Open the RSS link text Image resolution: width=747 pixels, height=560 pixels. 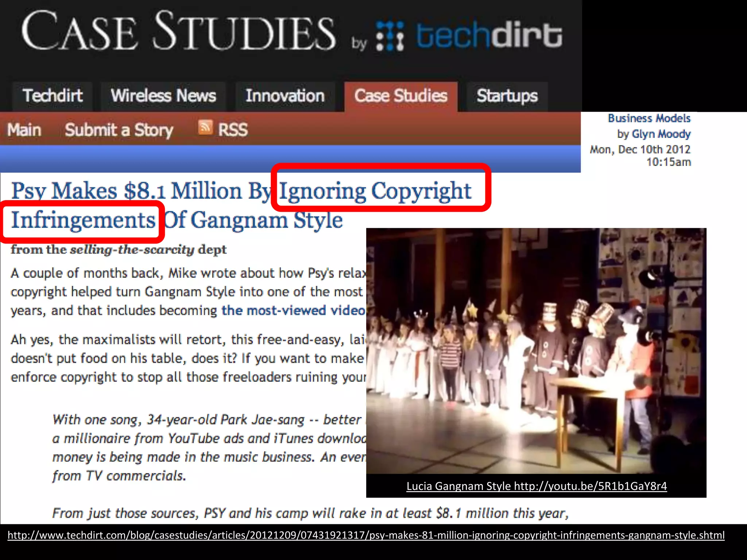[233, 130]
